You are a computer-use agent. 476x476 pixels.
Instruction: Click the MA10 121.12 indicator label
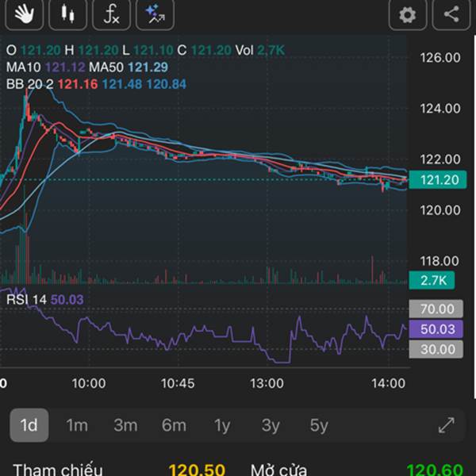[x=46, y=67]
